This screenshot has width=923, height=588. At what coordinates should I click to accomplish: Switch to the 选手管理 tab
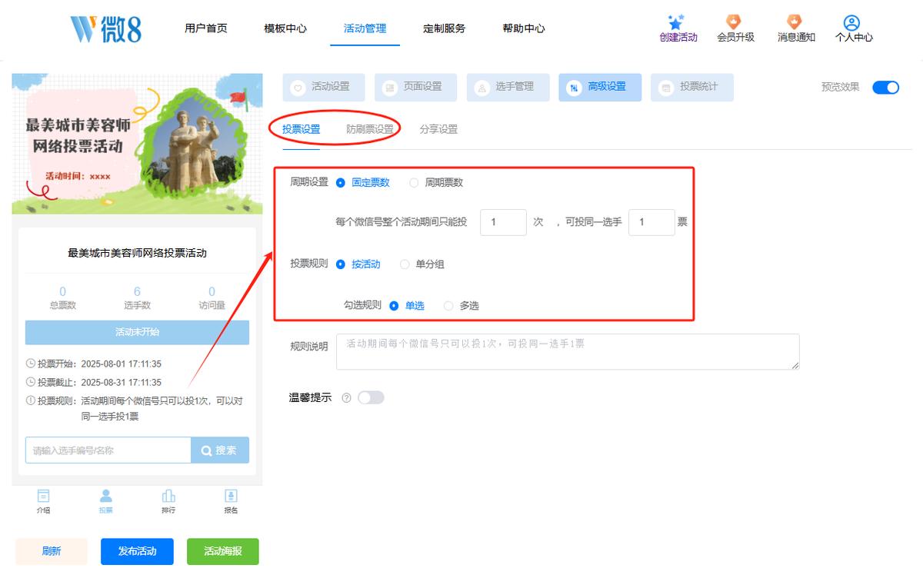[x=508, y=88]
